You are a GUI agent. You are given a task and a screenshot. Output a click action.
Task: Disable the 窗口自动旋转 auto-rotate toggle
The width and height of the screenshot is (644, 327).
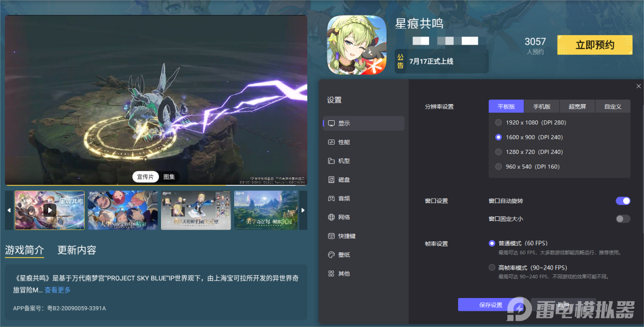tap(623, 201)
